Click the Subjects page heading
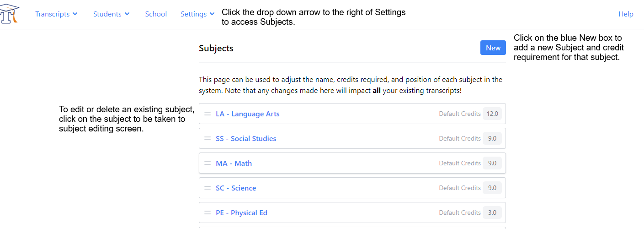The height and width of the screenshot is (229, 644). point(216,48)
